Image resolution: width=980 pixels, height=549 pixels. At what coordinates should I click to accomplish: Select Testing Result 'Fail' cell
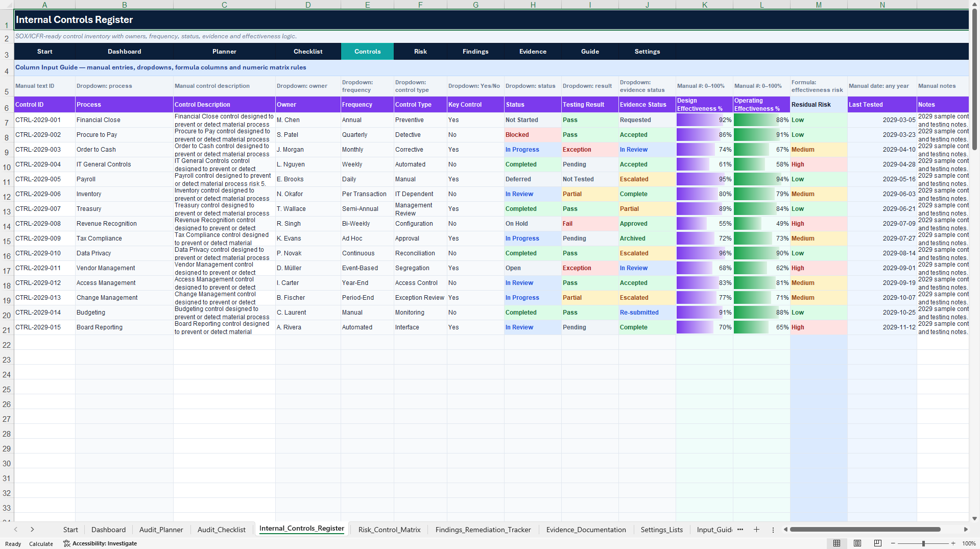click(x=590, y=224)
